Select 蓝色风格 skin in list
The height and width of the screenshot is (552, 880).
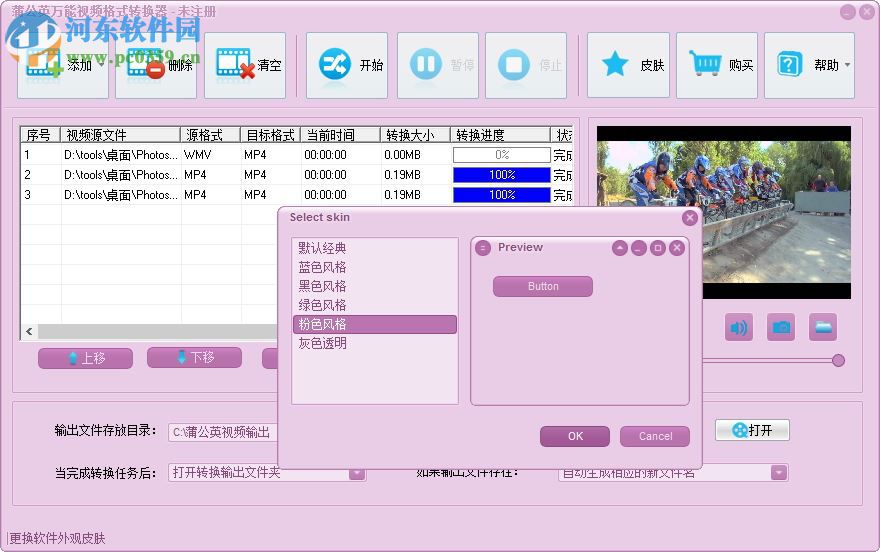374,267
